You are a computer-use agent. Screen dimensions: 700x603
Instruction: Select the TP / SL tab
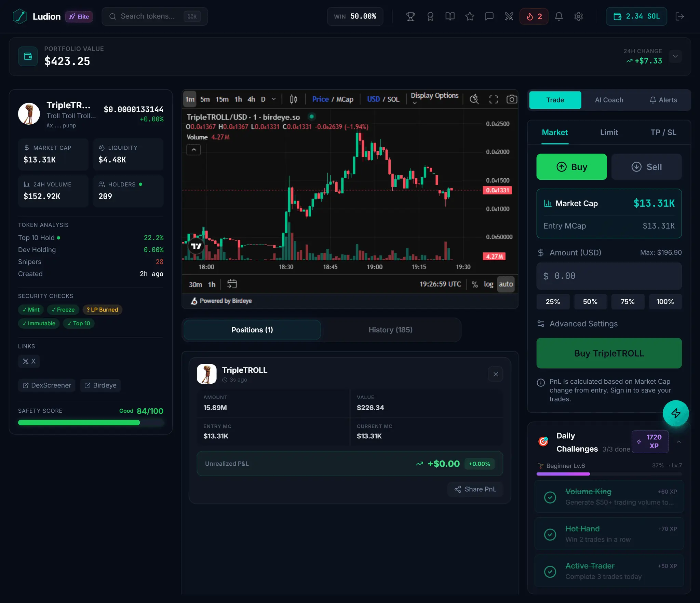tap(663, 133)
